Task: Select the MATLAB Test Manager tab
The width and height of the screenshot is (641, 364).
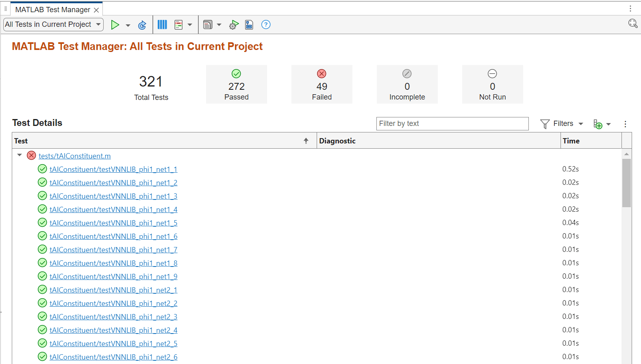Action: pos(52,9)
